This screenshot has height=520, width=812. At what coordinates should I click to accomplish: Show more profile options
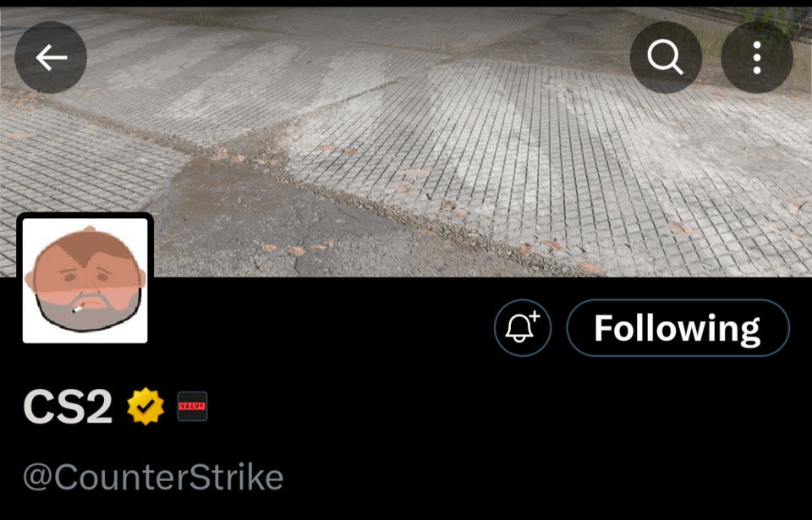tap(757, 57)
